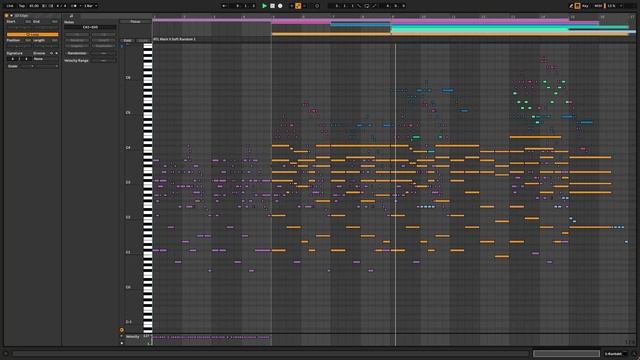Screen dimensions: 640x360
Task: Toggle the Fold button
Action: [127, 41]
